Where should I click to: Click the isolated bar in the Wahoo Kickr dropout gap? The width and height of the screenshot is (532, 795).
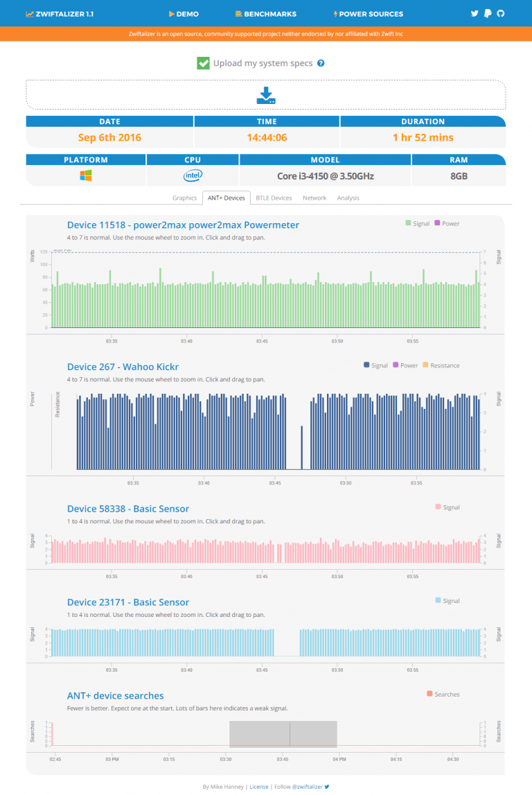pyautogui.click(x=302, y=448)
